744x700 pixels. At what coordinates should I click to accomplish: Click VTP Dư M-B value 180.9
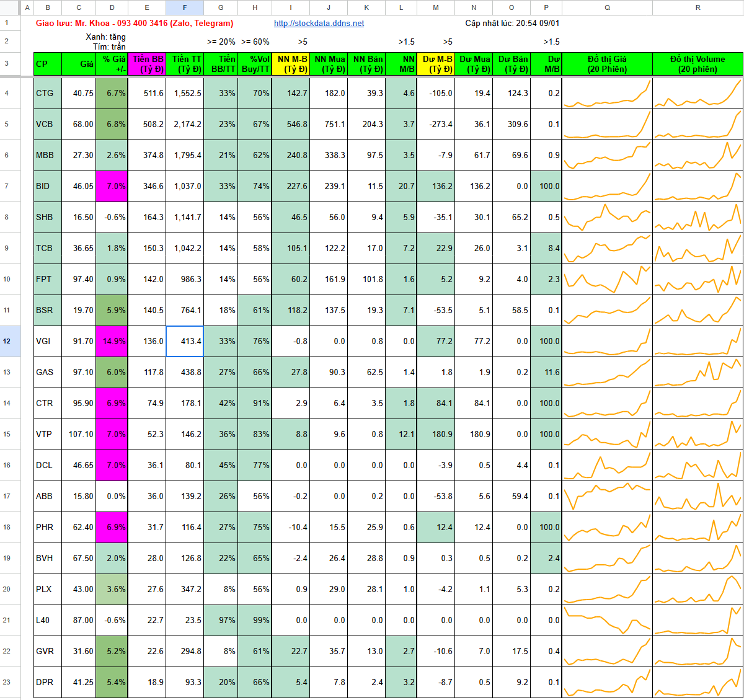click(x=436, y=434)
